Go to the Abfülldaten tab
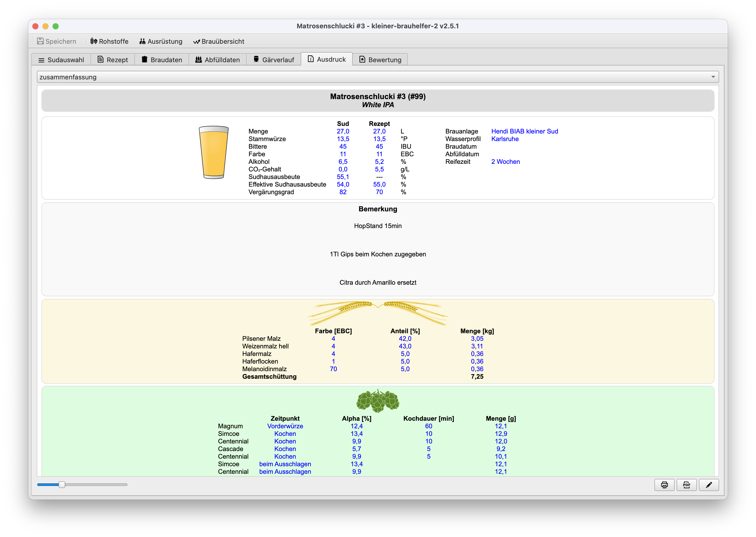 click(x=217, y=60)
